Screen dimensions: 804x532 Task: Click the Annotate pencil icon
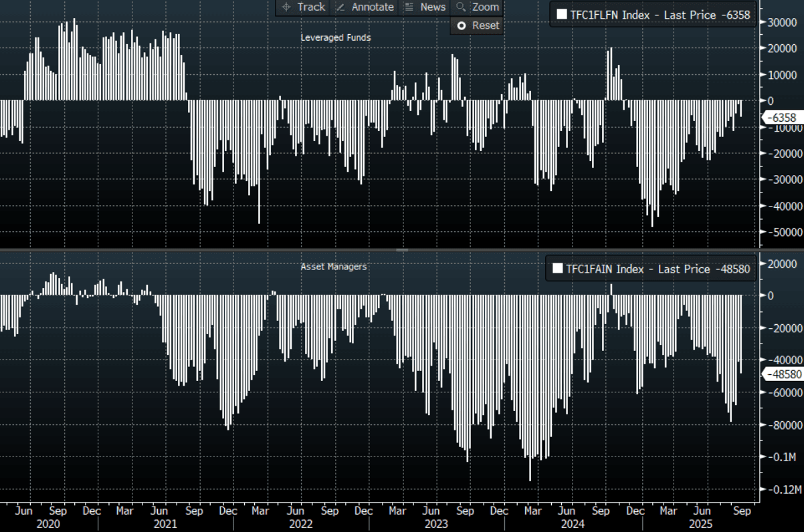pos(340,7)
